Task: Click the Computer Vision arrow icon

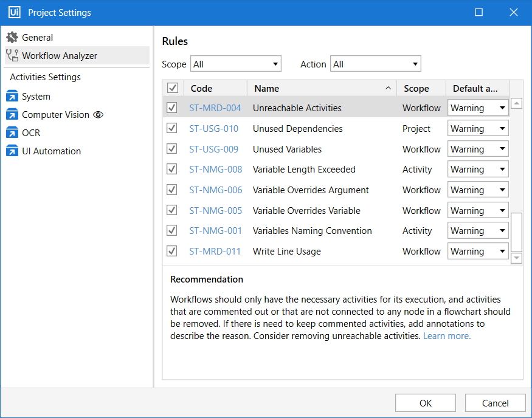Action: (12, 115)
